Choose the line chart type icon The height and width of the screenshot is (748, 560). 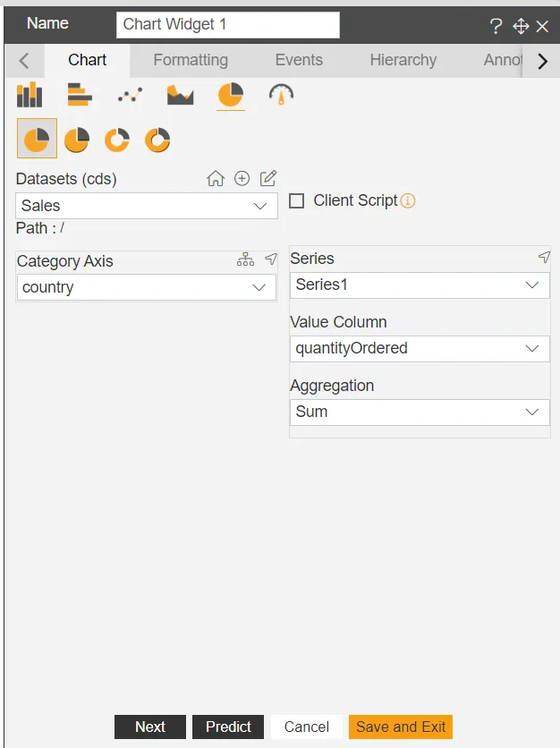[130, 95]
